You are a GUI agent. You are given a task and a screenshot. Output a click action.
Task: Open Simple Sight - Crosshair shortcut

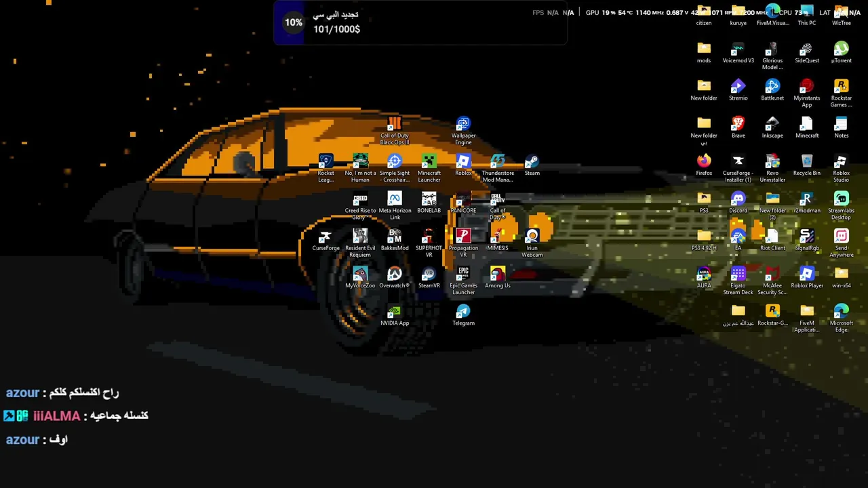tap(395, 167)
